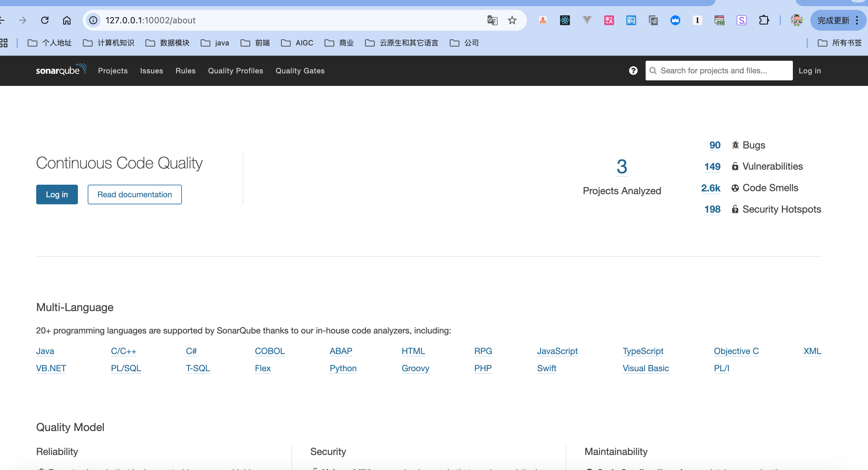The image size is (868, 470).
Task: Click the blue Log in button
Action: click(57, 194)
